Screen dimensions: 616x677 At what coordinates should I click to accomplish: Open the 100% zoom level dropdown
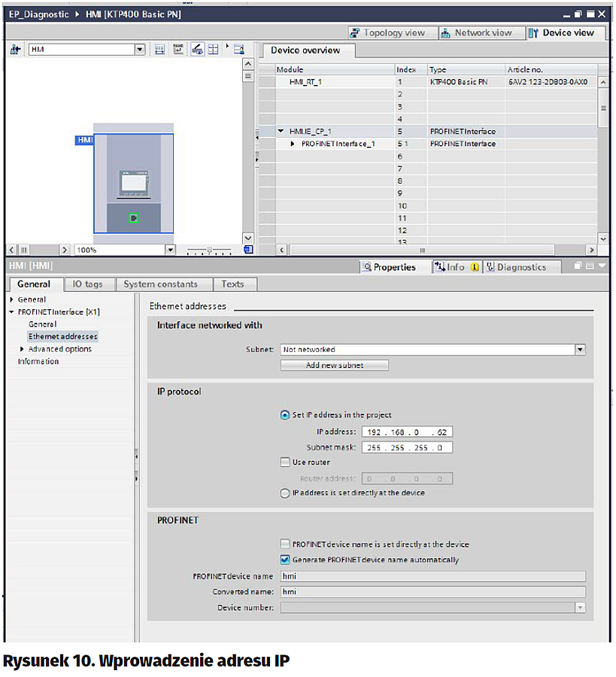[x=170, y=250]
